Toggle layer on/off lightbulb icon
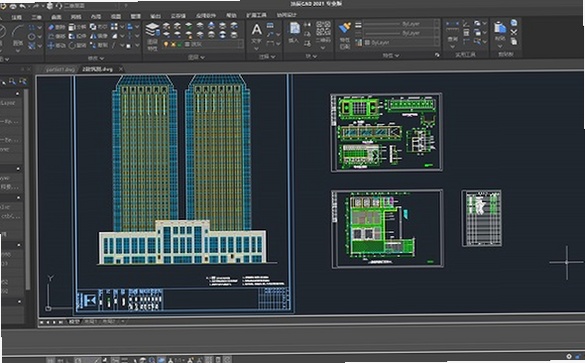The width and height of the screenshot is (585, 363). click(166, 44)
